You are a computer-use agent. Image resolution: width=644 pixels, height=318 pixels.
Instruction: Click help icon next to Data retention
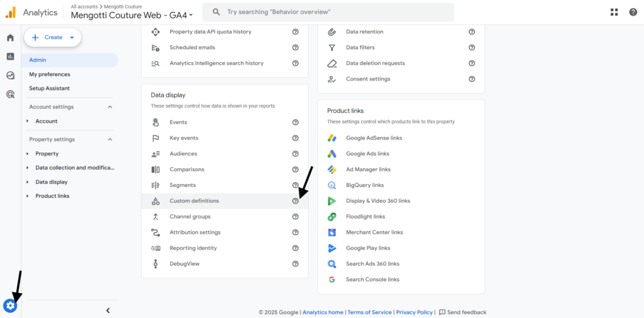pyautogui.click(x=472, y=31)
